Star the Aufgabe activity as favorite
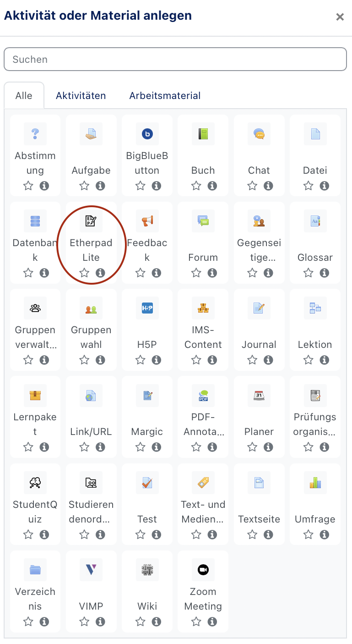The width and height of the screenshot is (352, 644). coord(84,186)
